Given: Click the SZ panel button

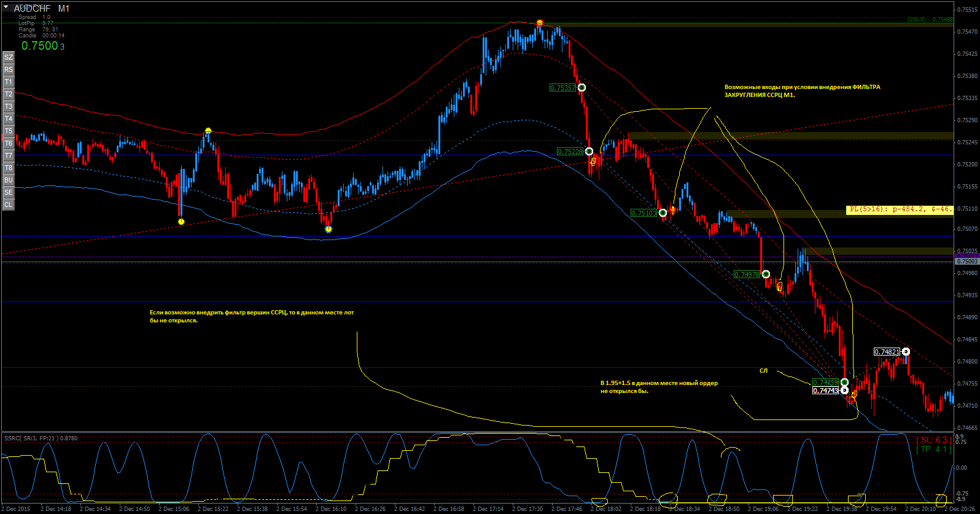Looking at the screenshot, I should (9, 57).
